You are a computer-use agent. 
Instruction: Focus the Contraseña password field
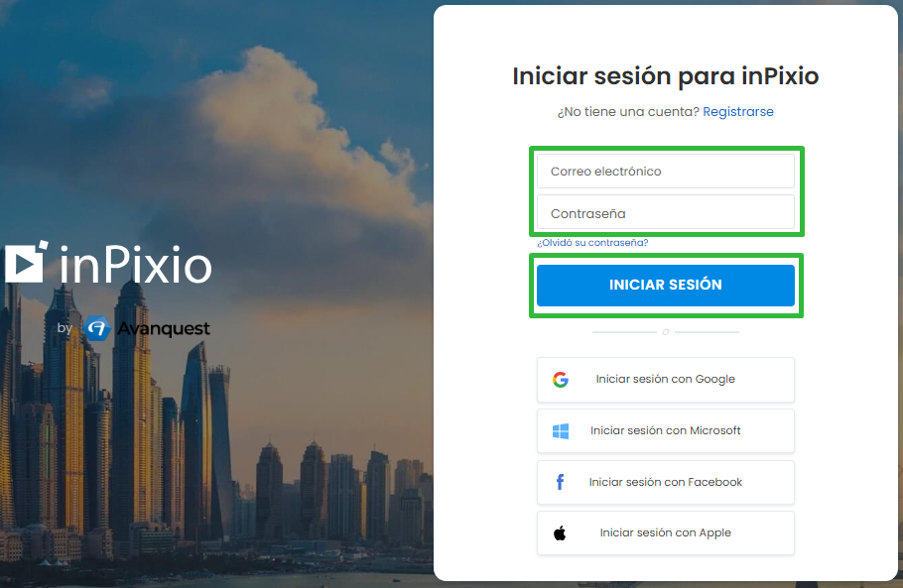pyautogui.click(x=665, y=213)
